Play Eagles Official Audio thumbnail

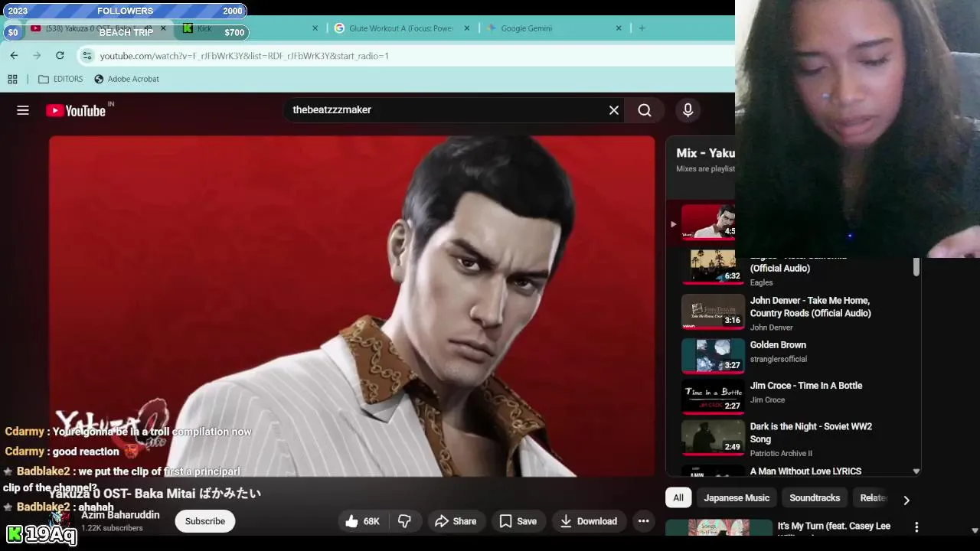click(x=713, y=267)
